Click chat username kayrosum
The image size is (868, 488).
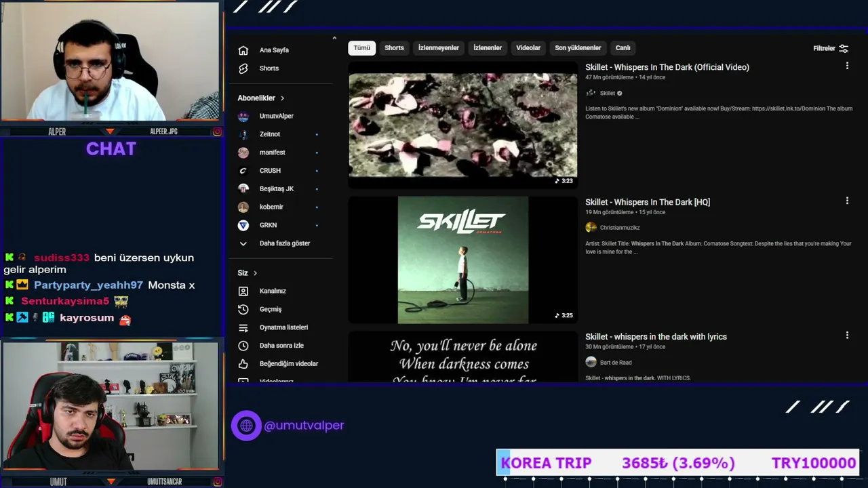[87, 318]
